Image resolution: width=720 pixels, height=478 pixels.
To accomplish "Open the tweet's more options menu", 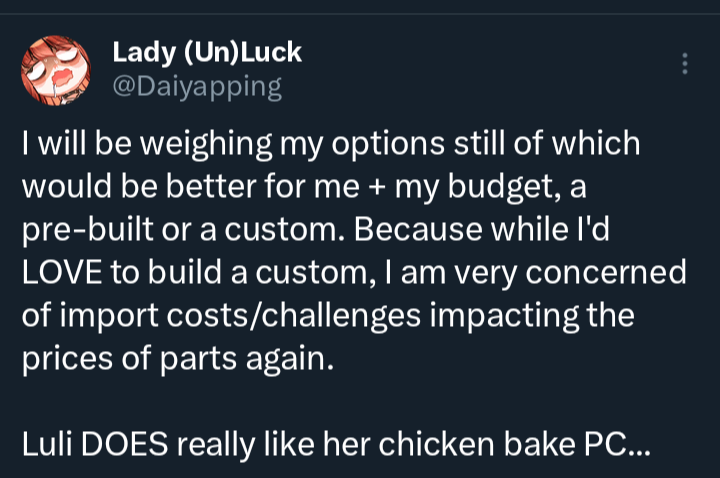I will [684, 63].
